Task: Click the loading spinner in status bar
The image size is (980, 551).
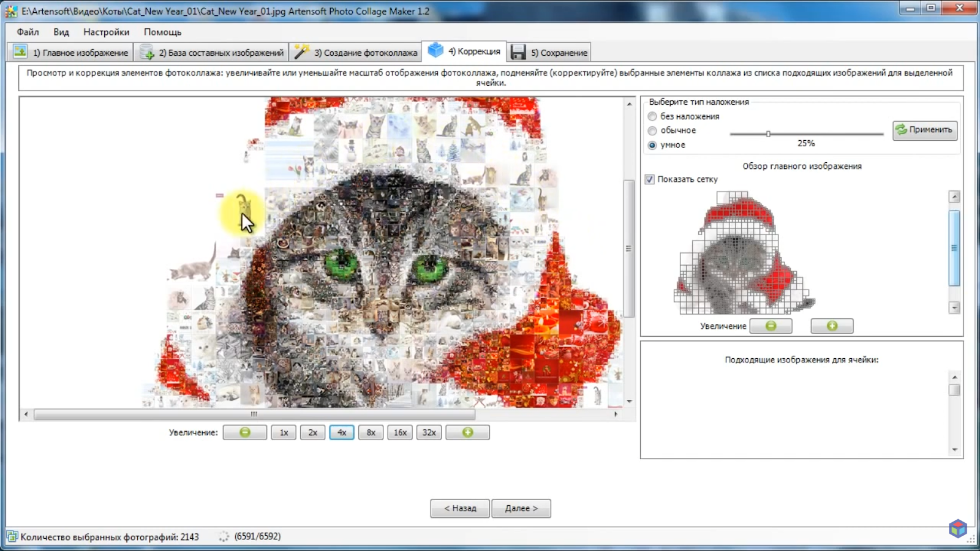Action: point(224,537)
